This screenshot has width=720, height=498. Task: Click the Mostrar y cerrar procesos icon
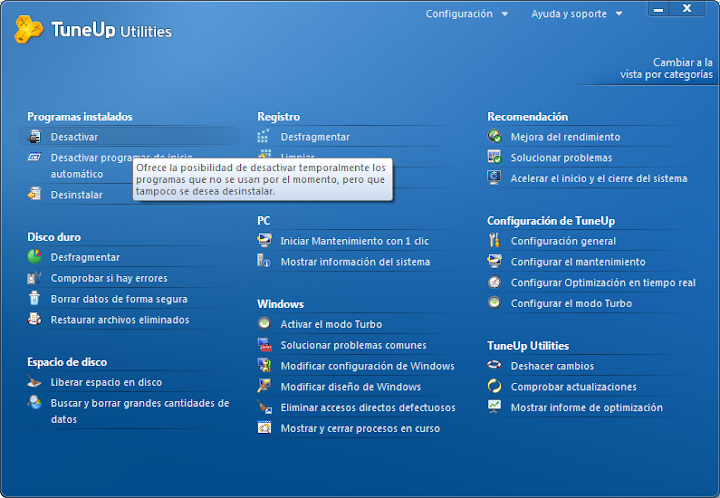coord(264,428)
